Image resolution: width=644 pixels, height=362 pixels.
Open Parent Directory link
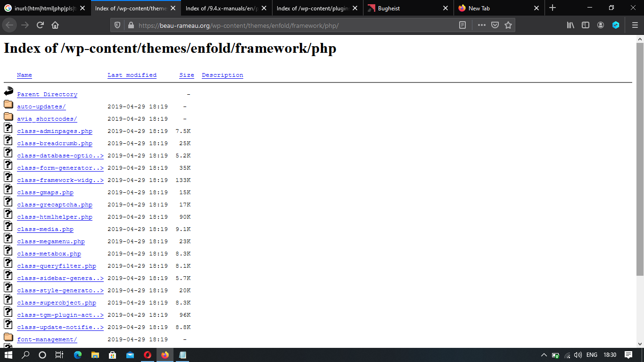click(47, 94)
